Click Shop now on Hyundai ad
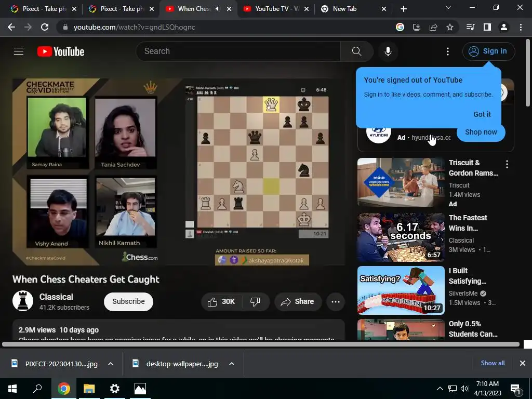The image size is (532, 399). pos(481,132)
